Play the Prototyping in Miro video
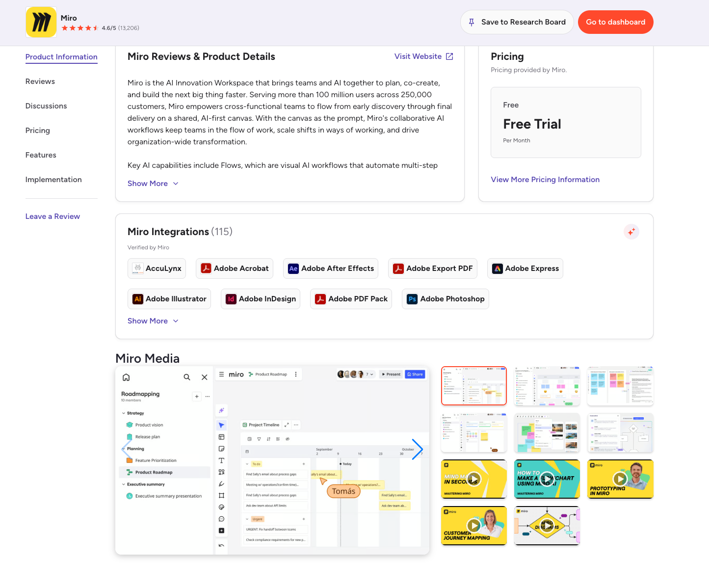The height and width of the screenshot is (588, 709). 620,479
